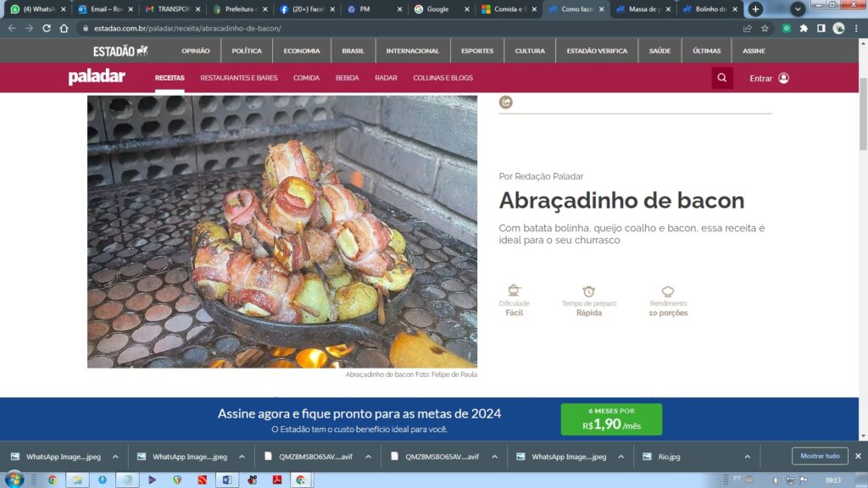Image resolution: width=868 pixels, height=488 pixels.
Task: Click the Entrar login button
Action: (769, 78)
